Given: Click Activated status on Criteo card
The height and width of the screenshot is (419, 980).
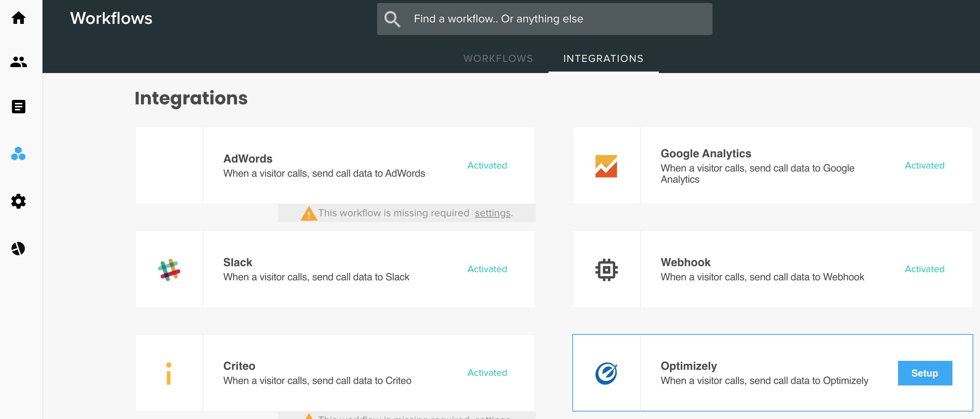Looking at the screenshot, I should (x=487, y=372).
